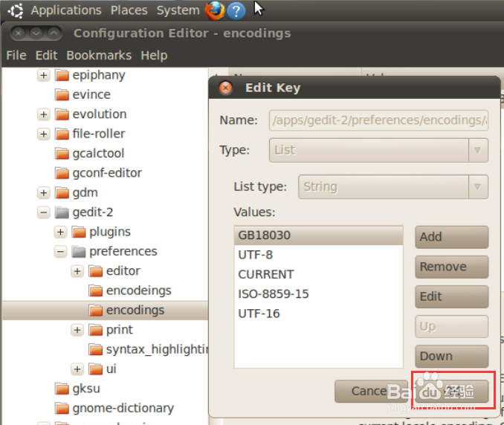Click the Name input field
The width and height of the screenshot is (504, 425).
[x=378, y=120]
